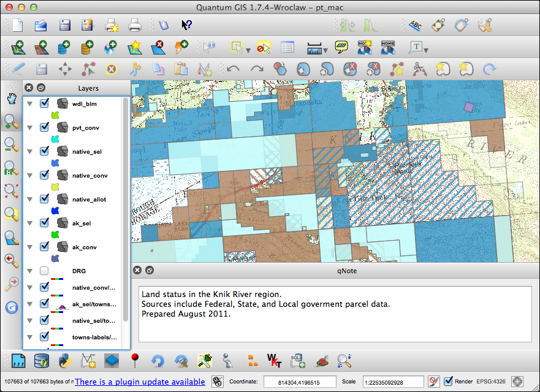540x392 pixels.
Task: Click Save Project As floppy-with-pencil icon
Action: point(87,25)
